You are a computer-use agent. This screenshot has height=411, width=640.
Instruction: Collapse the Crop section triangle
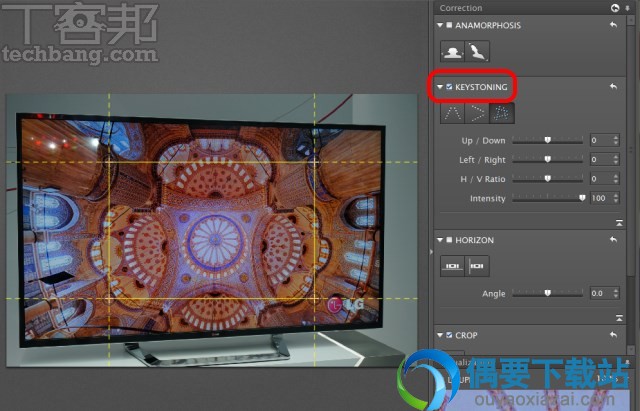[440, 335]
